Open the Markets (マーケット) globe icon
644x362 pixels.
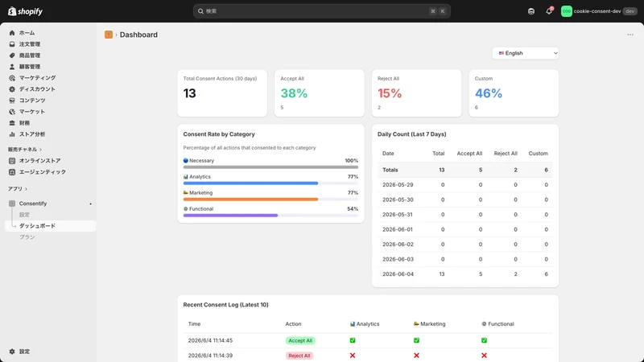12,112
